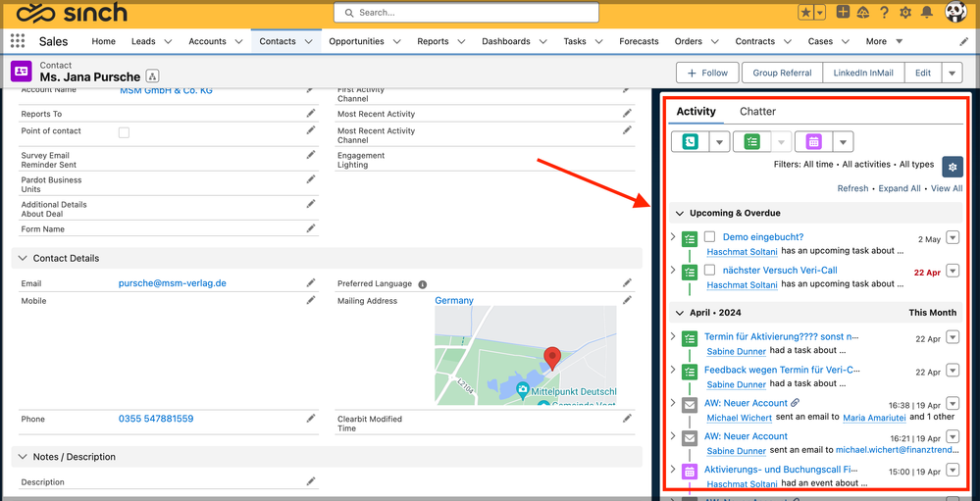
Task: Open the activity filter settings gear
Action: point(953,167)
